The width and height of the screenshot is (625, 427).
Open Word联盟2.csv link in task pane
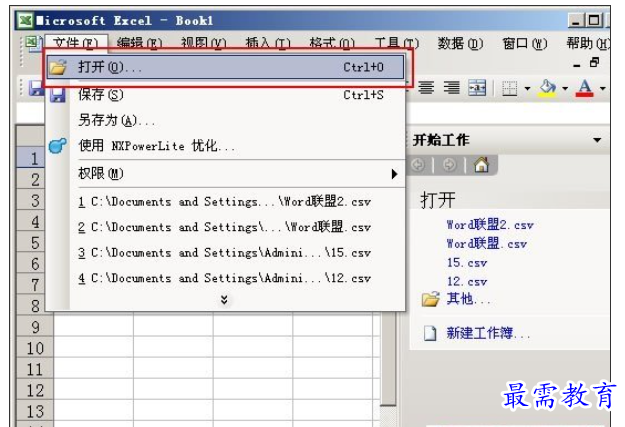coord(490,225)
